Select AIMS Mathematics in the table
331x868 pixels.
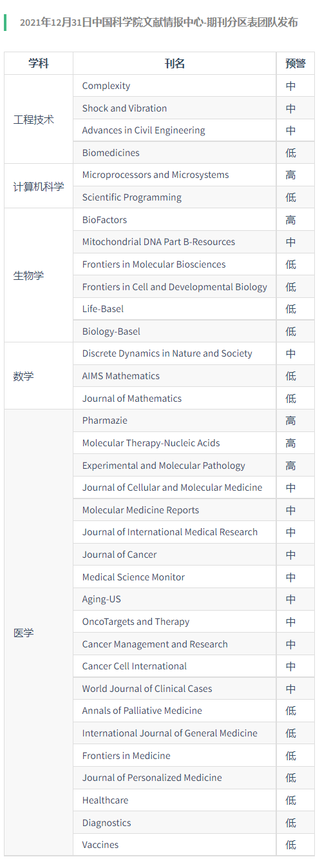click(x=120, y=376)
